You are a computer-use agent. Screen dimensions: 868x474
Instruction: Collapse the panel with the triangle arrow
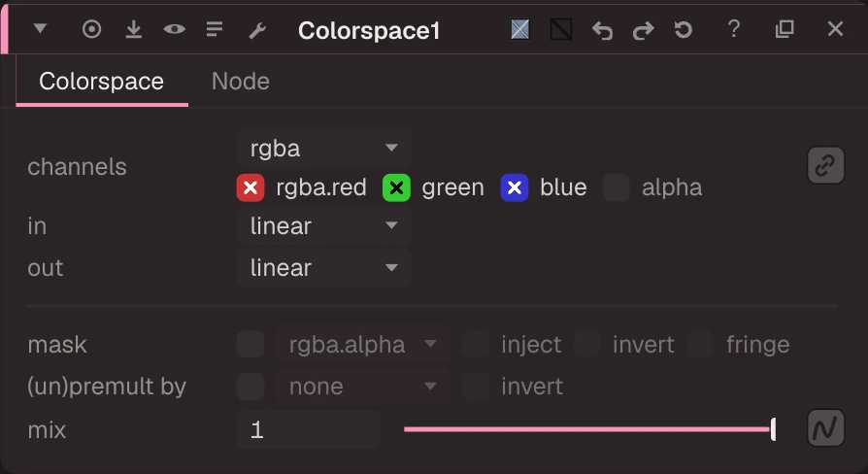pyautogui.click(x=40, y=28)
